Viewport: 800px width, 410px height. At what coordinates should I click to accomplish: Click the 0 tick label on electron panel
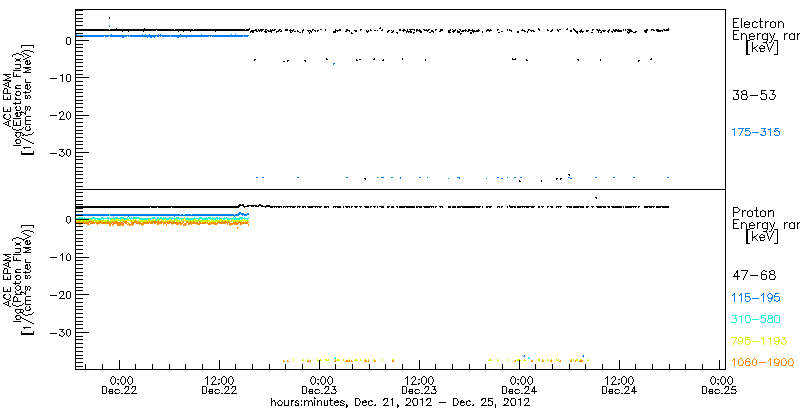67,40
